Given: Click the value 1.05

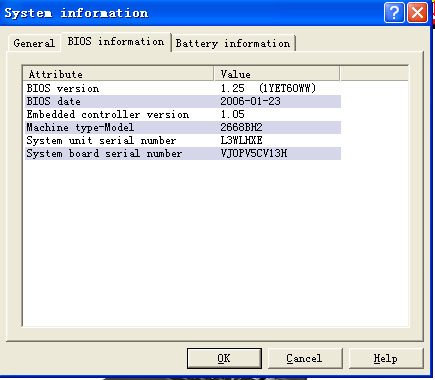Looking at the screenshot, I should 233,114.
